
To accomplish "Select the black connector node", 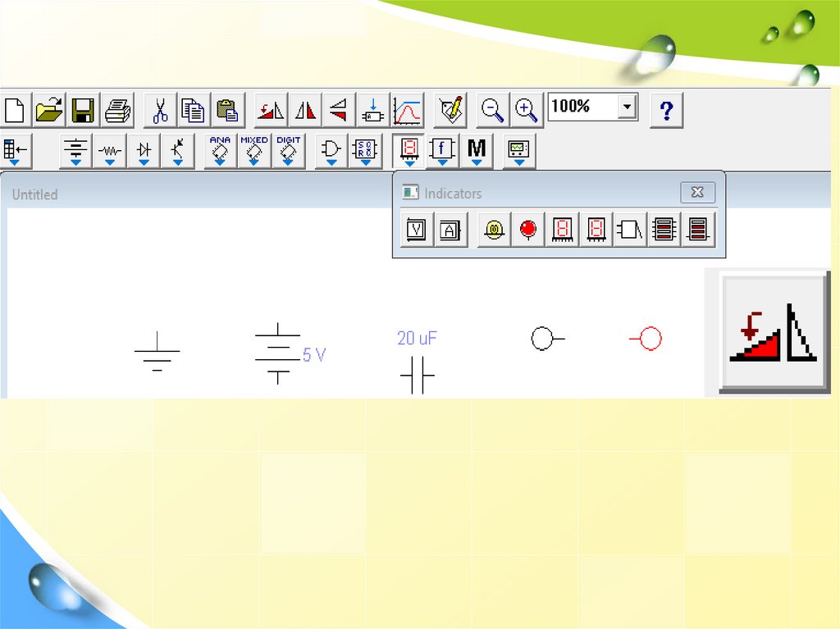I will [547, 339].
